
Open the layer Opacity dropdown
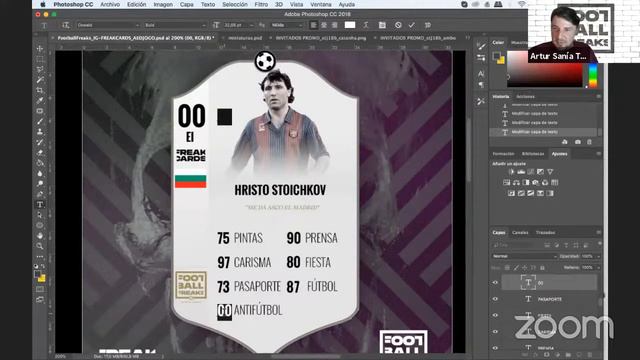pos(599,256)
